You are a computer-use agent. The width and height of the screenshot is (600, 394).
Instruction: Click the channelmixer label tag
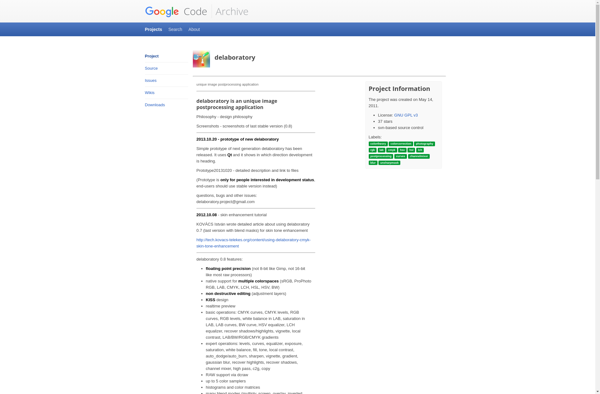tap(419, 156)
